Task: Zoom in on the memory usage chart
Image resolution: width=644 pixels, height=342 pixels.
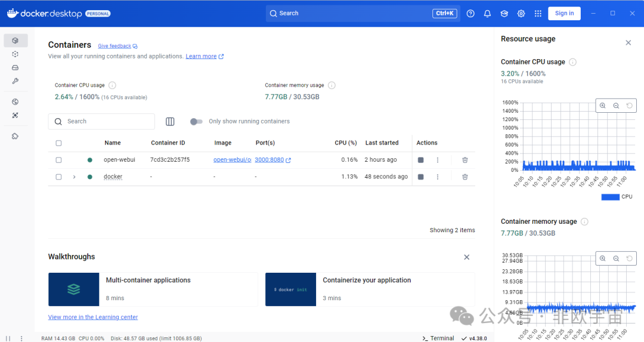Action: pos(602,258)
